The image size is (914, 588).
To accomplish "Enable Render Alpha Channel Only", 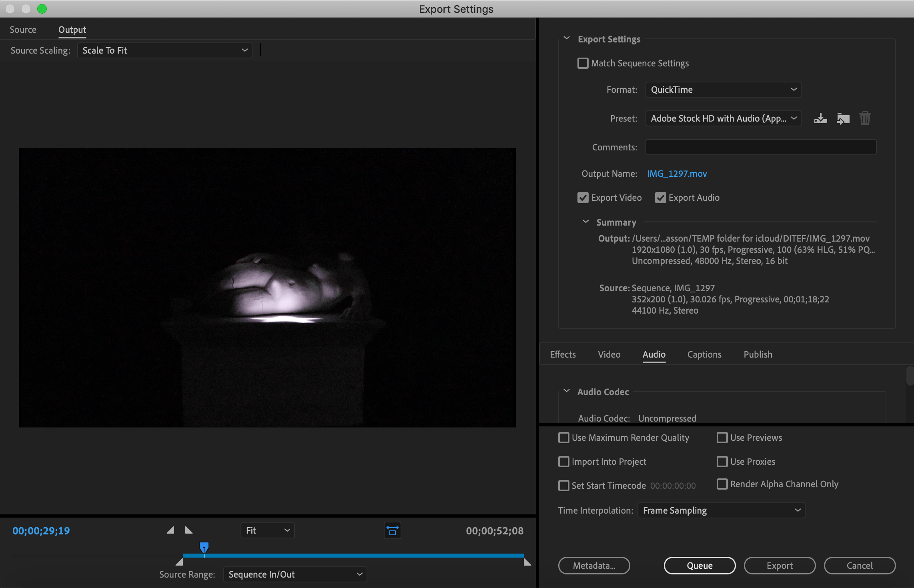I will [722, 484].
